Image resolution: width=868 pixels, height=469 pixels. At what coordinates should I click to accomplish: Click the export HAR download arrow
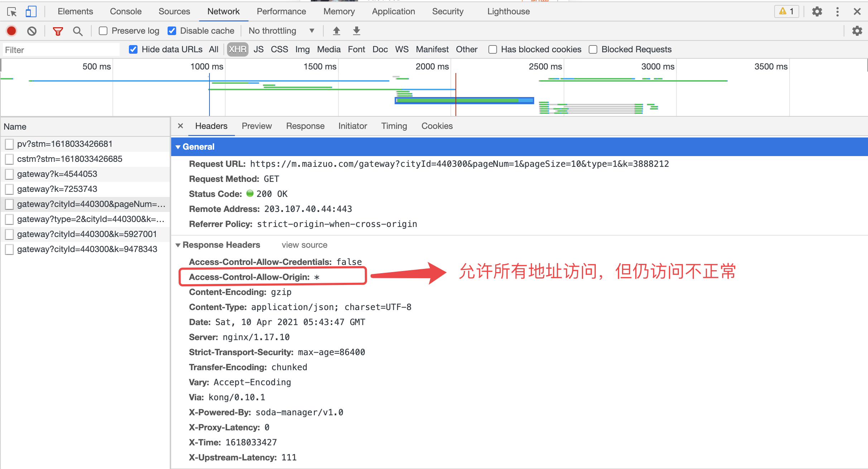(x=356, y=31)
